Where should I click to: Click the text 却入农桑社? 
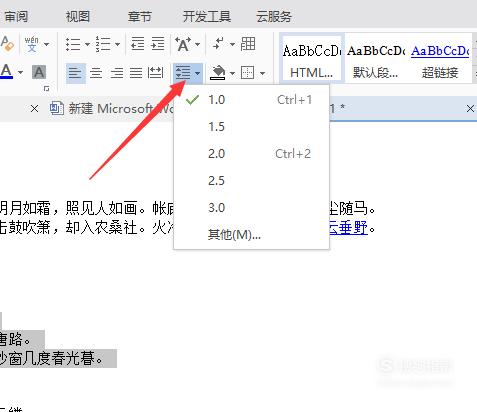tap(101, 228)
